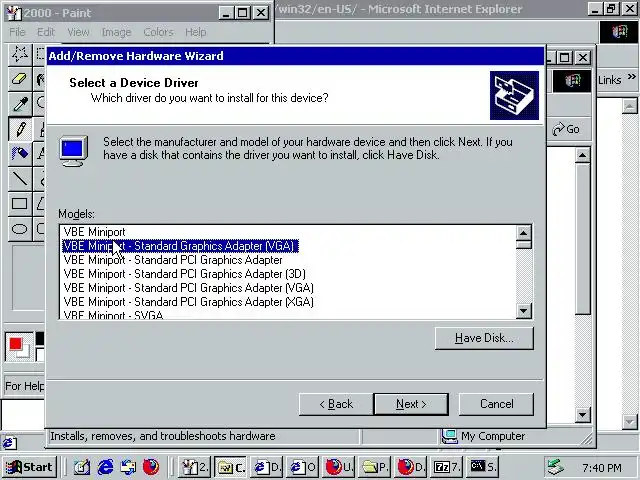640x480 pixels.
Task: Select the Eraser tool in Paint
Action: pyautogui.click(x=20, y=79)
